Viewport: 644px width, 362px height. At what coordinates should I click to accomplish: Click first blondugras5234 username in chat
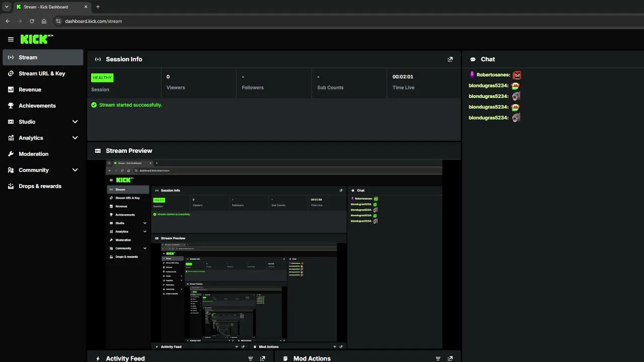[x=488, y=85]
